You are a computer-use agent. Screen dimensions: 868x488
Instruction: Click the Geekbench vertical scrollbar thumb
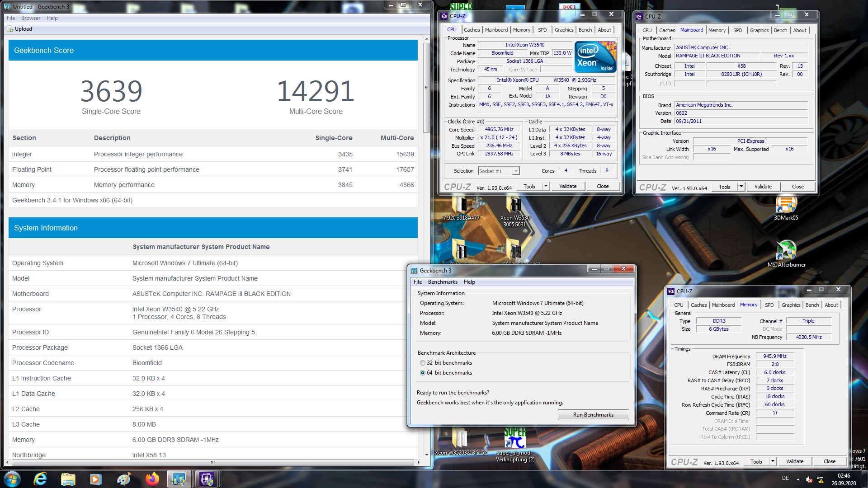tap(426, 88)
